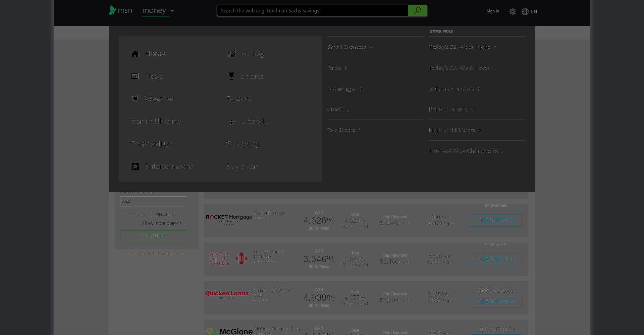This screenshot has width=644, height=335.
Task: Click the Rocket Mortgage logo
Action: (229, 220)
